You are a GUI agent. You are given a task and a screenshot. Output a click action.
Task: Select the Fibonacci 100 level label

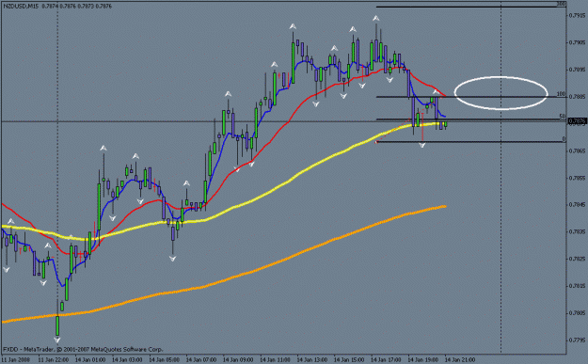point(561,94)
